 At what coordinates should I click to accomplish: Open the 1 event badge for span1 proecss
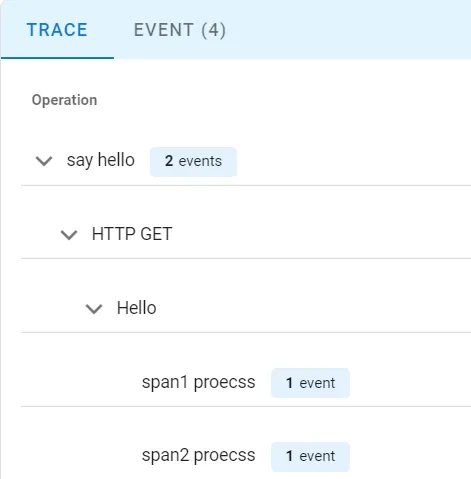(x=310, y=383)
